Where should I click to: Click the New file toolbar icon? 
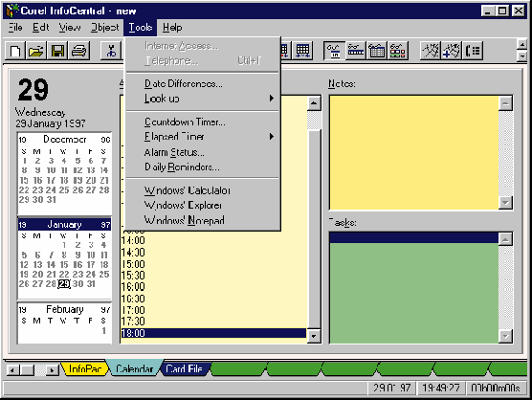pyautogui.click(x=15, y=51)
